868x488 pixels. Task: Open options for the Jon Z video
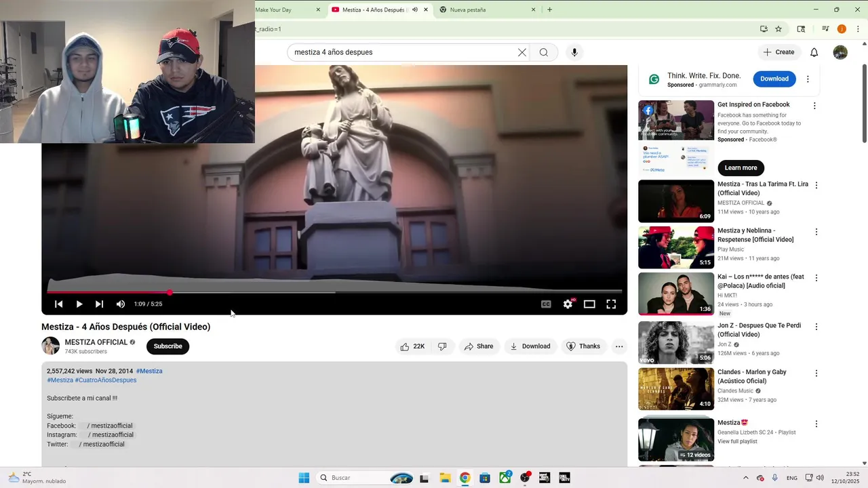816,327
